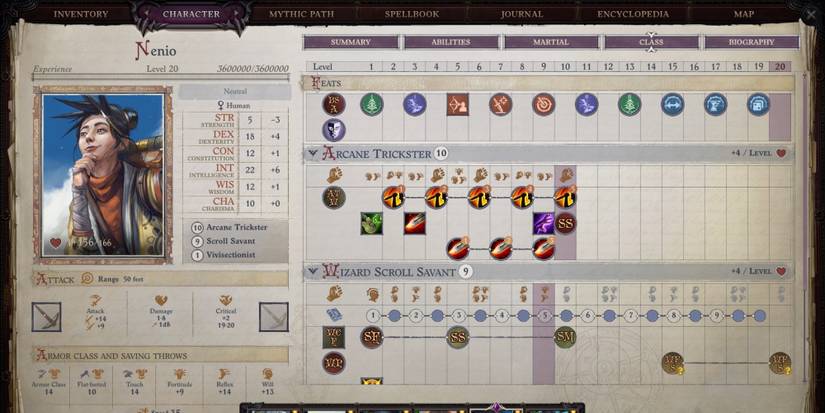
Task: Click the red slash ability icon at level 3
Action: point(415,224)
